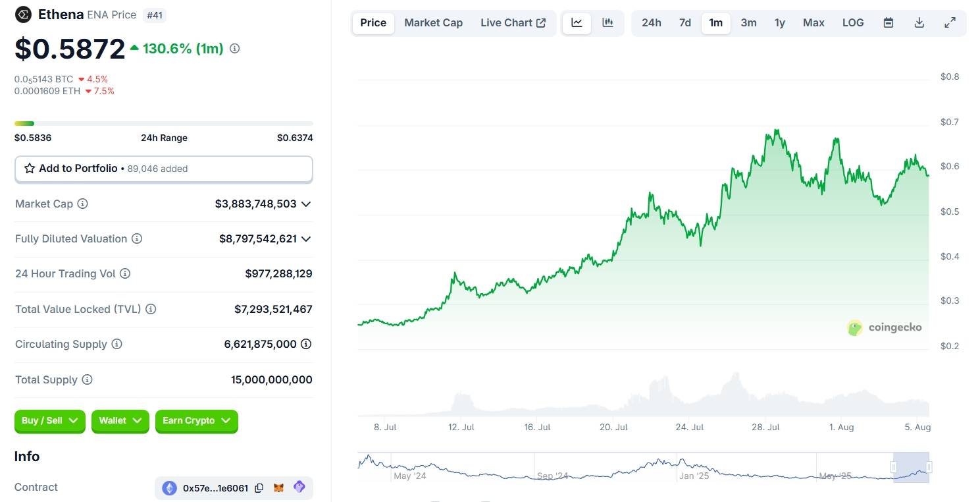The width and height of the screenshot is (980, 502).
Task: Expand chart to fullscreen
Action: pyautogui.click(x=950, y=23)
